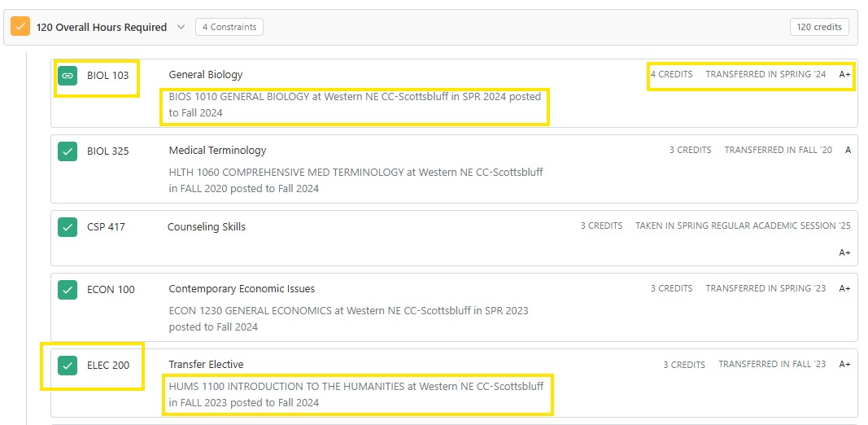The image size is (868, 425).
Task: Click the 120 credits badge
Action: (819, 27)
